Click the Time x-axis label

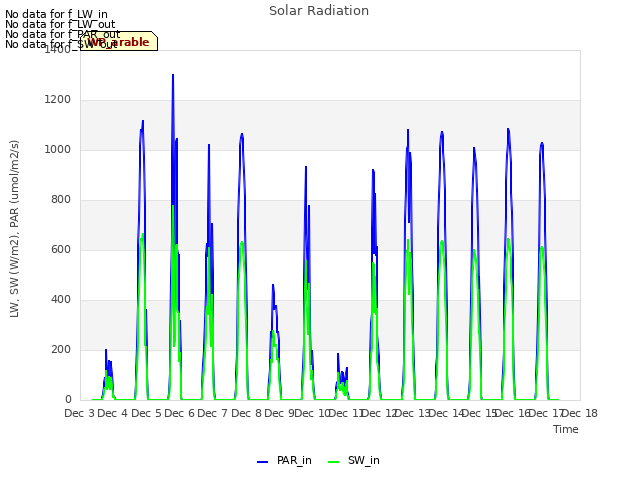click(566, 429)
